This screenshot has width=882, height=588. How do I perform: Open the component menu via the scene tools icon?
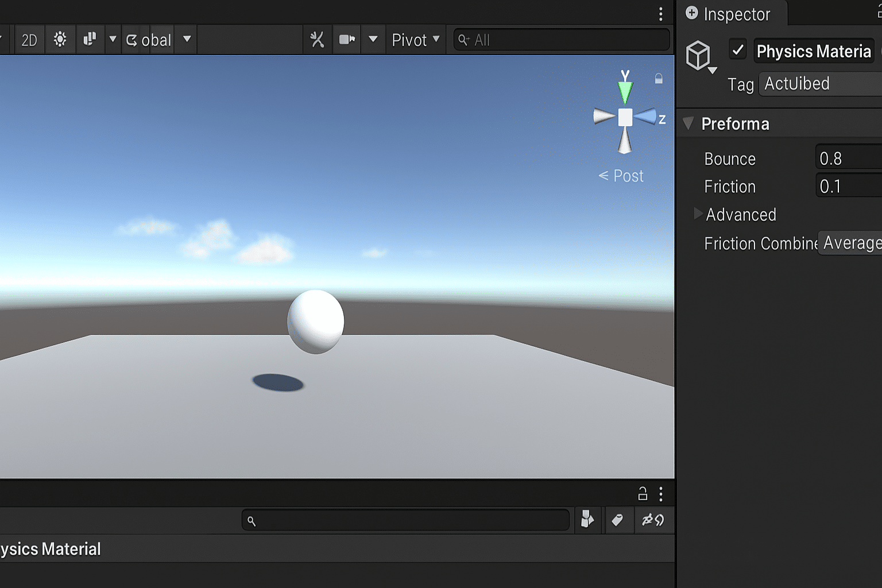click(x=317, y=40)
